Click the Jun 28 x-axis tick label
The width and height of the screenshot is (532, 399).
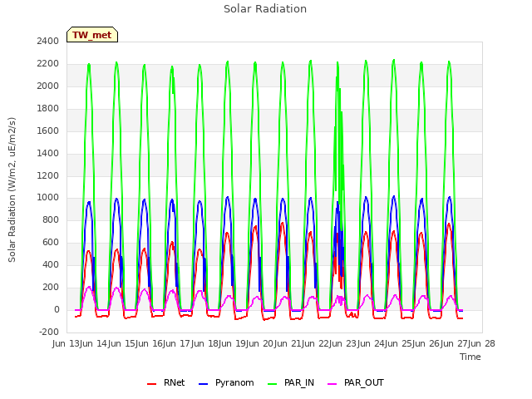coord(483,343)
